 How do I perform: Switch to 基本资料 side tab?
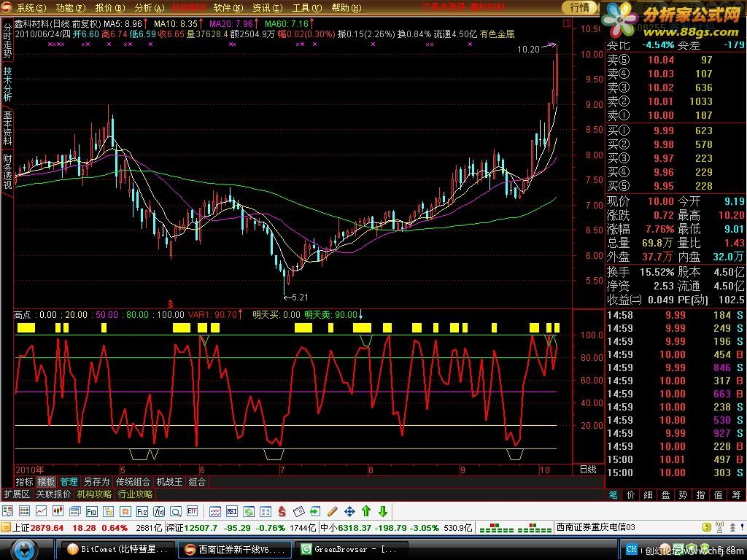pyautogui.click(x=7, y=128)
